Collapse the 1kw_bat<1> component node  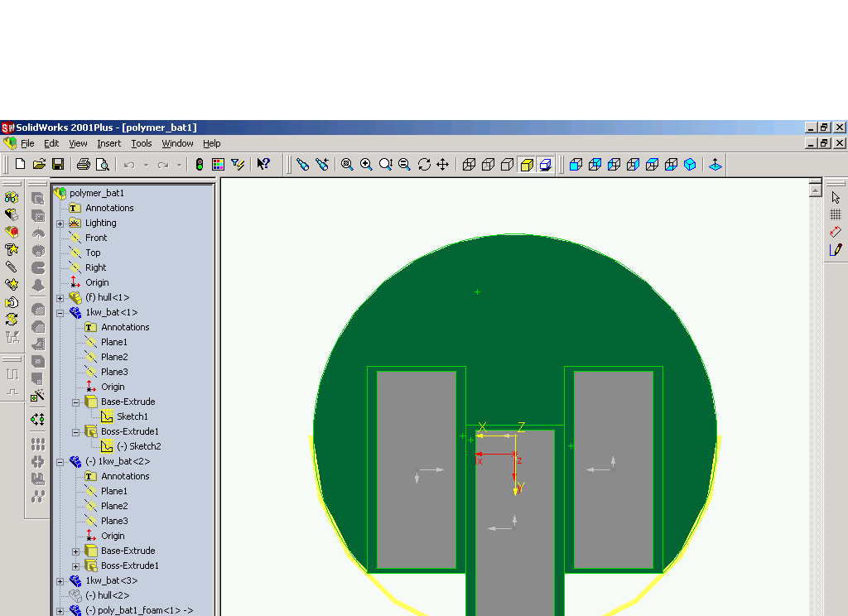(x=60, y=313)
